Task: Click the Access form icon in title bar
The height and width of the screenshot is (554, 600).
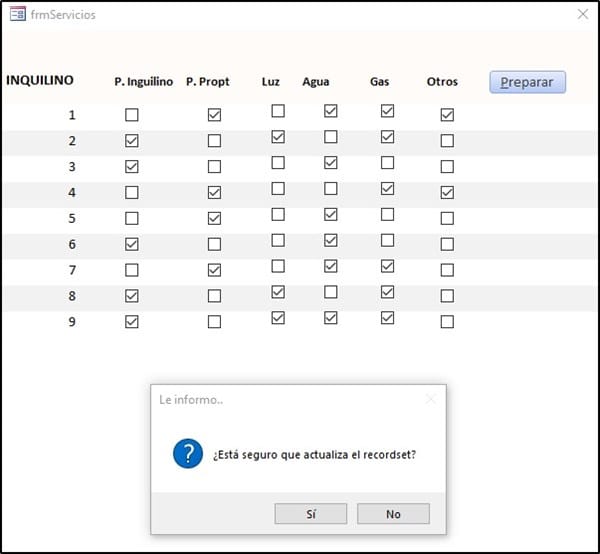Action: coord(18,15)
